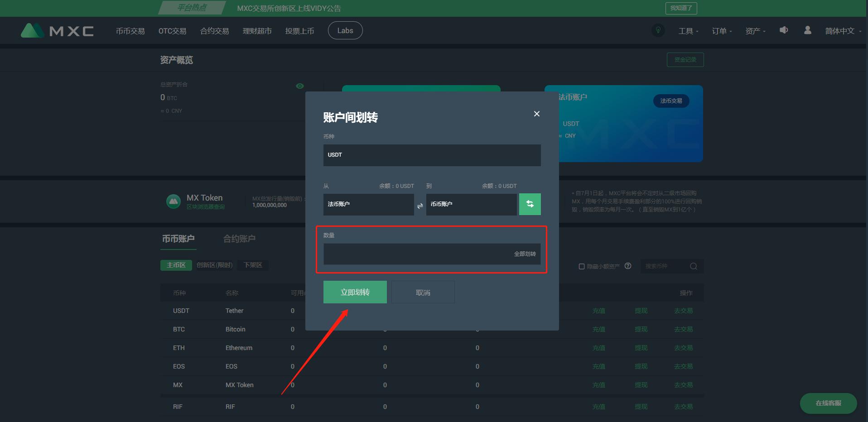The width and height of the screenshot is (868, 422).
Task: Expand the 工具 menu
Action: click(688, 31)
